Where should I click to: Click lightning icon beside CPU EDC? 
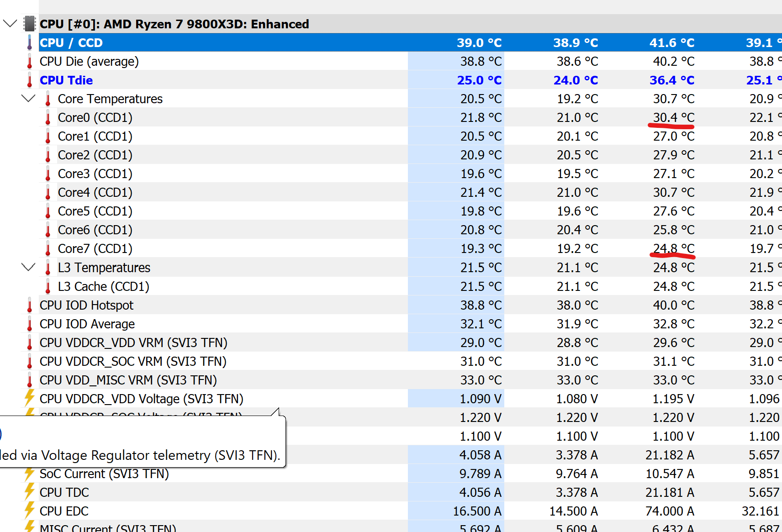tap(30, 511)
